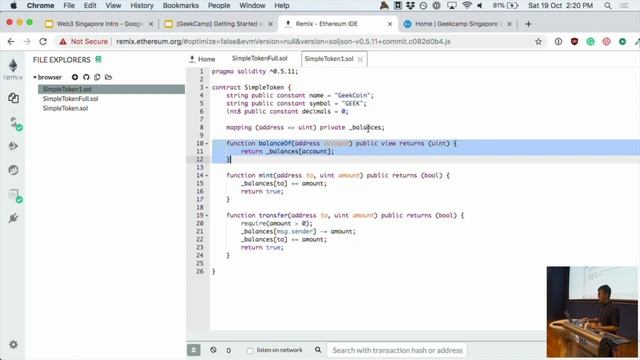Close the SimpleToken1.sol editor tab
Viewport: 640px width, 360px height.
coord(360,60)
